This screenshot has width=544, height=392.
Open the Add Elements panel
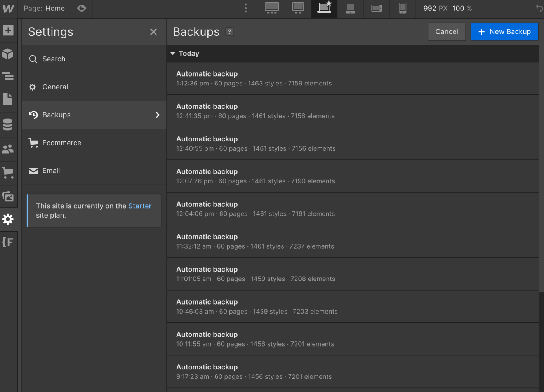(8, 30)
